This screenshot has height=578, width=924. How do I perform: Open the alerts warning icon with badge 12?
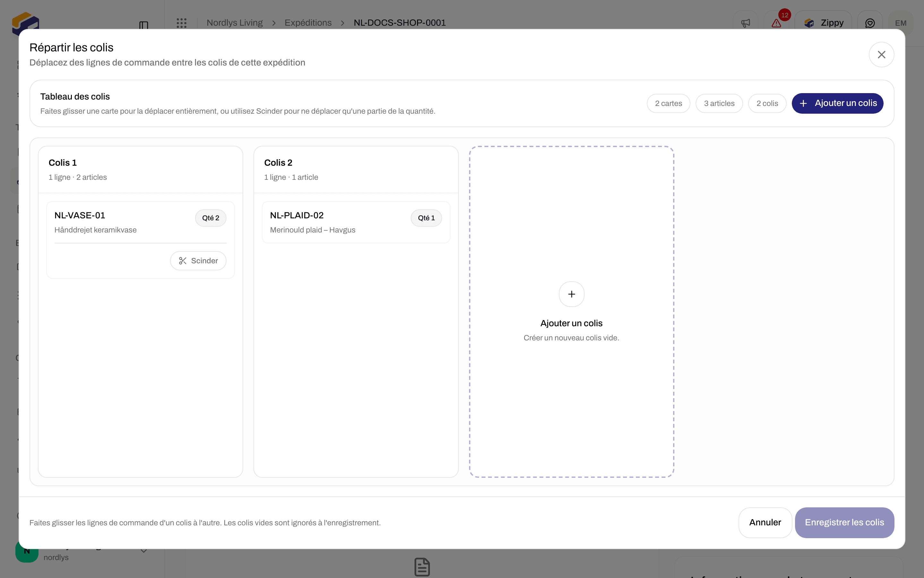[x=776, y=23]
